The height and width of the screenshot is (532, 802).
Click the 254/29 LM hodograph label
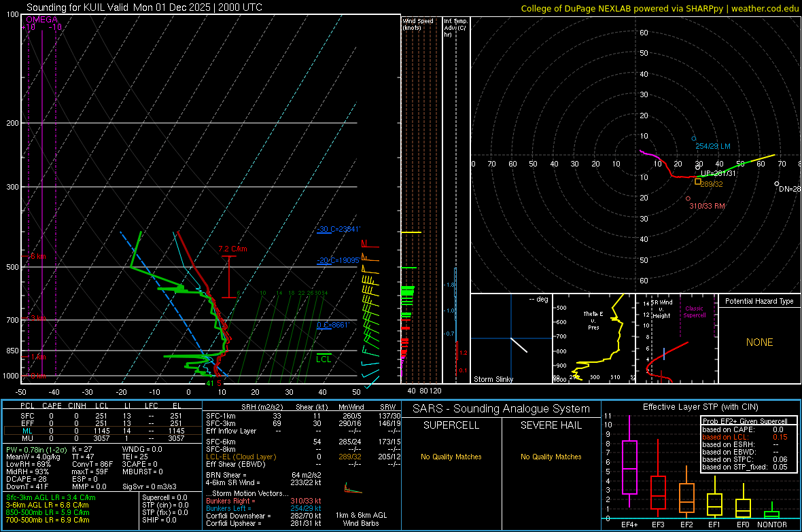[713, 146]
